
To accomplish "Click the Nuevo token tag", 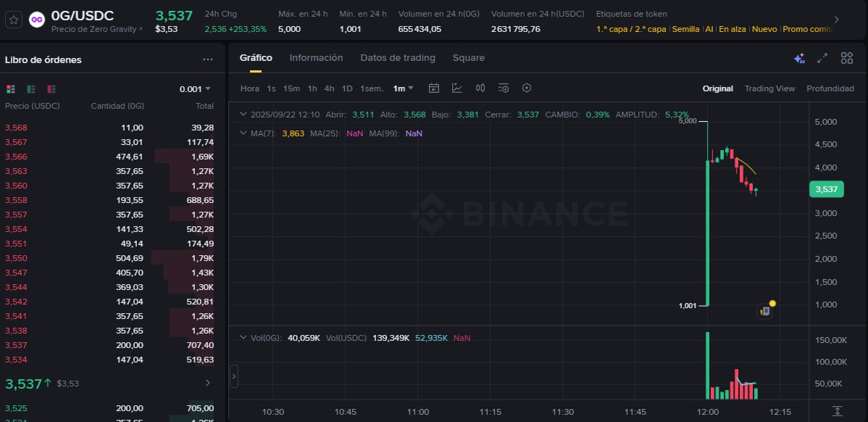I will (764, 29).
